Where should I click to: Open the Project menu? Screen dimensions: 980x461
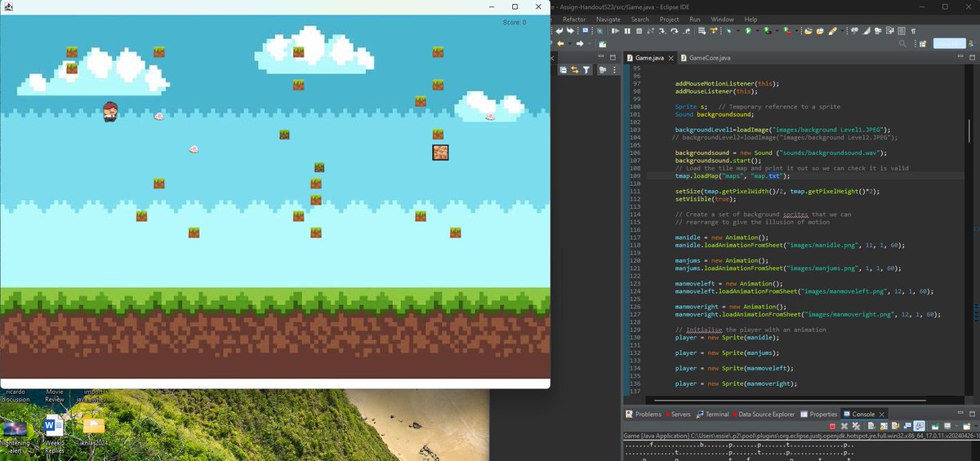pyautogui.click(x=670, y=19)
